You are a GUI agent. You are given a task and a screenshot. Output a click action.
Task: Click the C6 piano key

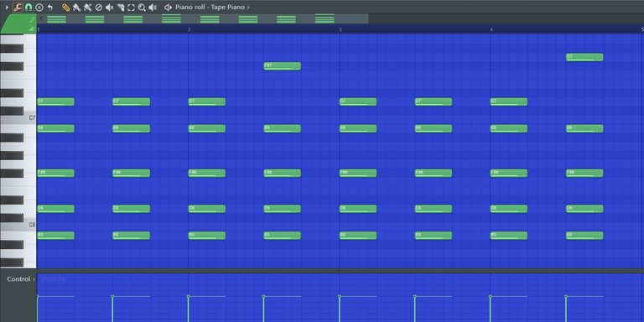coord(18,225)
